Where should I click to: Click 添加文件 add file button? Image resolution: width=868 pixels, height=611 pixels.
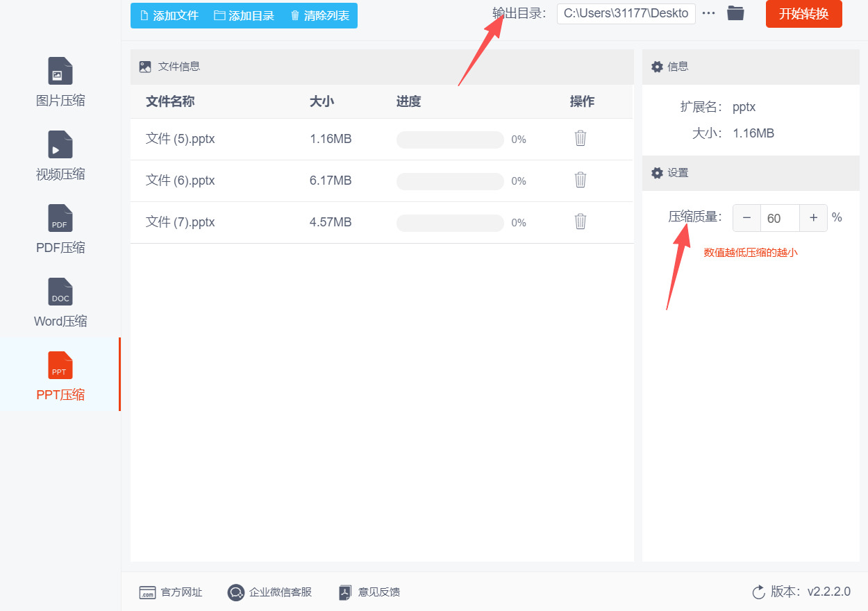[169, 15]
